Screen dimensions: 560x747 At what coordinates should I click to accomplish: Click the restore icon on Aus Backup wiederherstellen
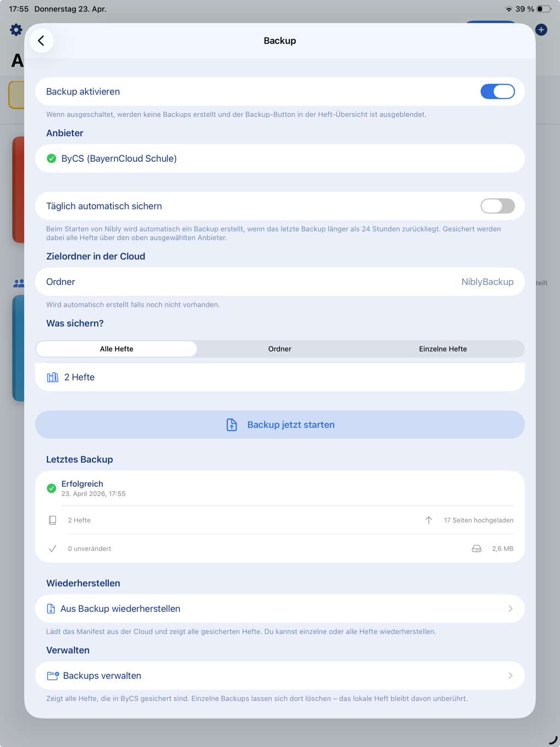(51, 608)
